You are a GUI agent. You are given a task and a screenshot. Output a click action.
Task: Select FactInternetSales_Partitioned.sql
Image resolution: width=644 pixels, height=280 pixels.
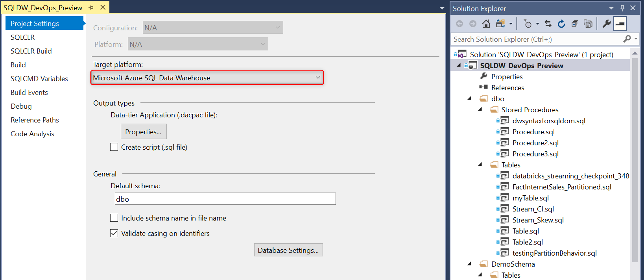(562, 187)
